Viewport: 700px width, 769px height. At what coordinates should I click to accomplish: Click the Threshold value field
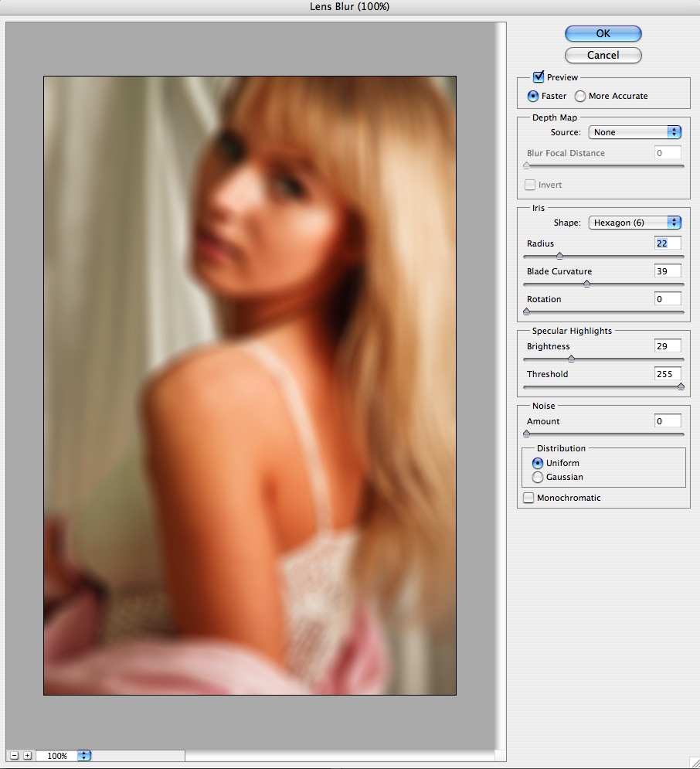coord(668,374)
